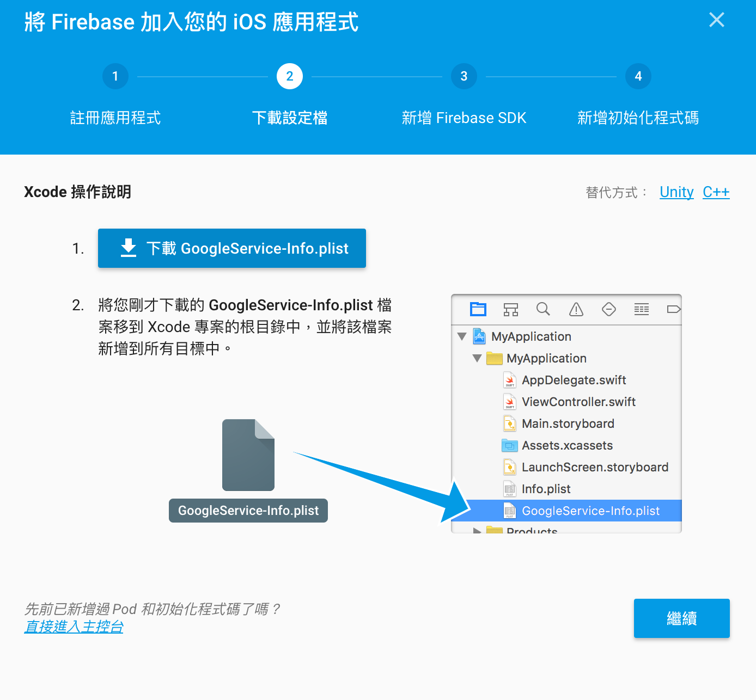Go to step 4 新增初始化程式碼
756x700 pixels.
[638, 76]
